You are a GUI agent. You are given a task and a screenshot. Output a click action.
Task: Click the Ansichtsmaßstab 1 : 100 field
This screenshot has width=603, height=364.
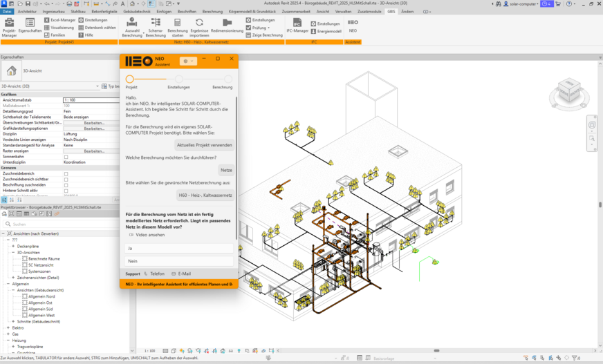pos(91,100)
